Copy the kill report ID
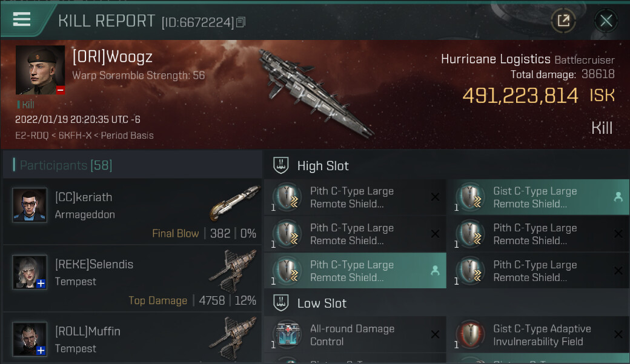630x364 pixels. [240, 22]
